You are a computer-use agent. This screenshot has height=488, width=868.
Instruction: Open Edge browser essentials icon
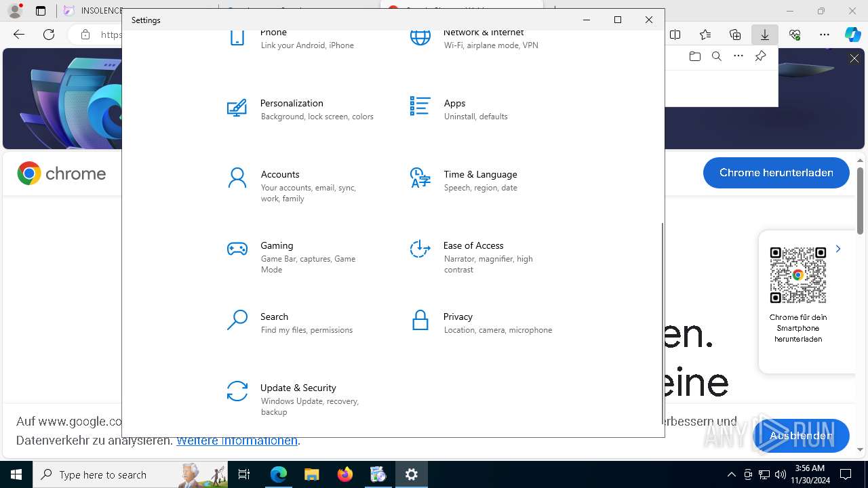(795, 35)
